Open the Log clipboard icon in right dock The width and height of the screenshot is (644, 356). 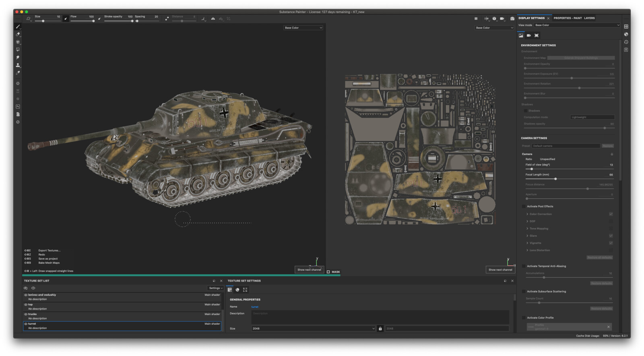[626, 50]
